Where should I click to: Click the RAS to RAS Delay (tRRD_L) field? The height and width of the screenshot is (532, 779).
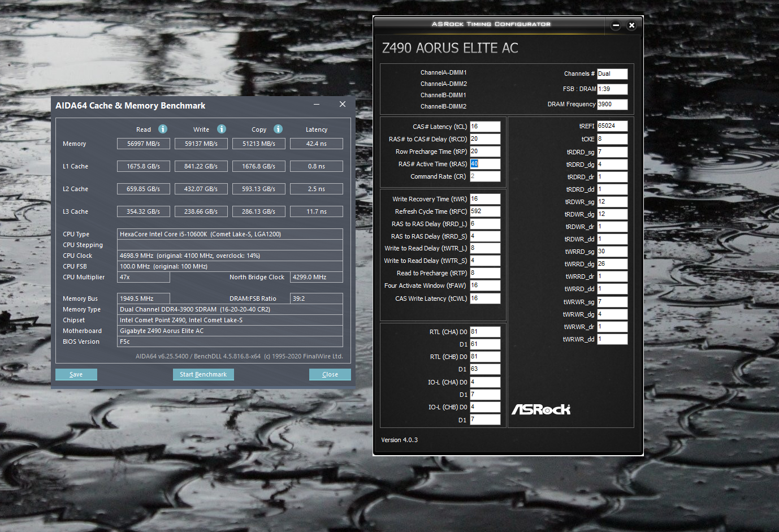(x=485, y=224)
